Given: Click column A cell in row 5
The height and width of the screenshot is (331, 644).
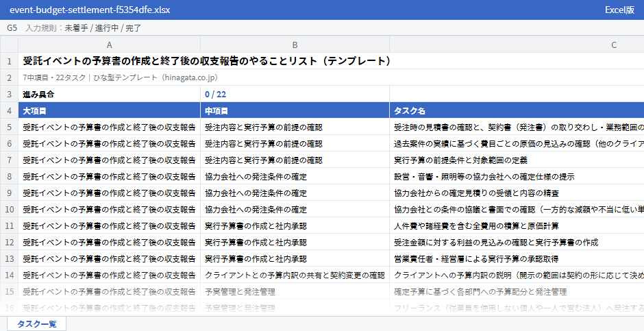Looking at the screenshot, I should [x=109, y=127].
